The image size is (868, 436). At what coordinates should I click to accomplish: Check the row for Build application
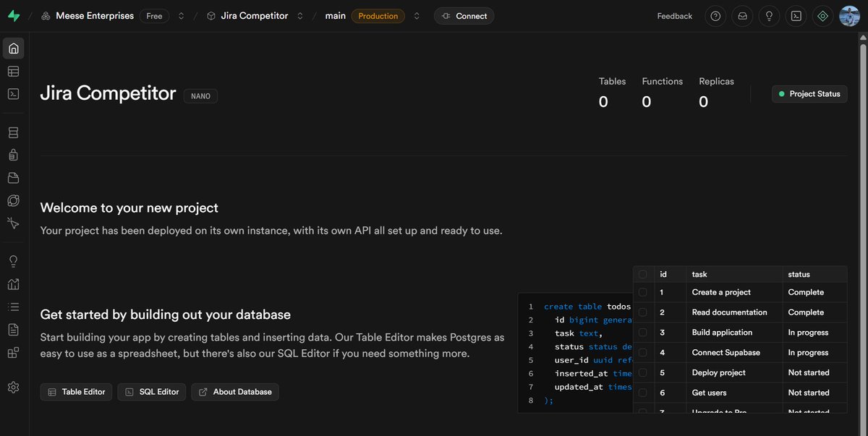point(642,333)
